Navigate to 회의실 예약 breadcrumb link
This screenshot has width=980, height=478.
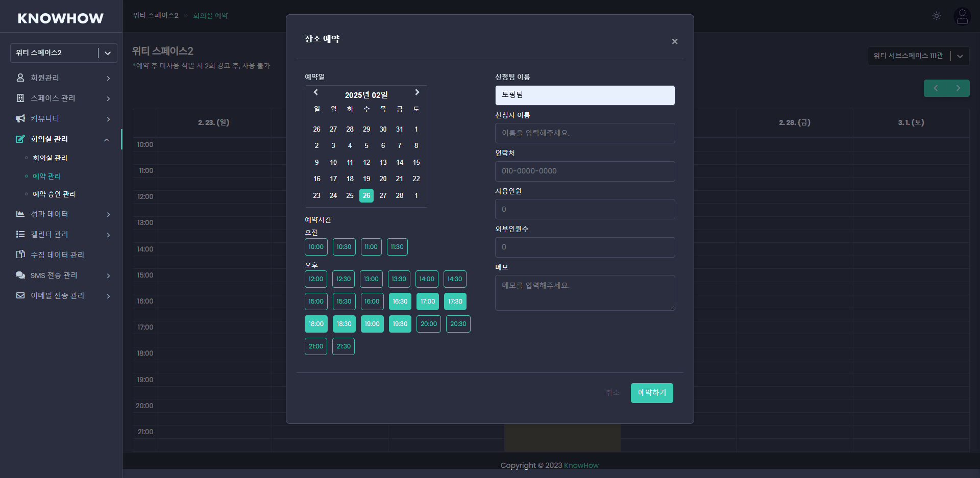(x=210, y=15)
